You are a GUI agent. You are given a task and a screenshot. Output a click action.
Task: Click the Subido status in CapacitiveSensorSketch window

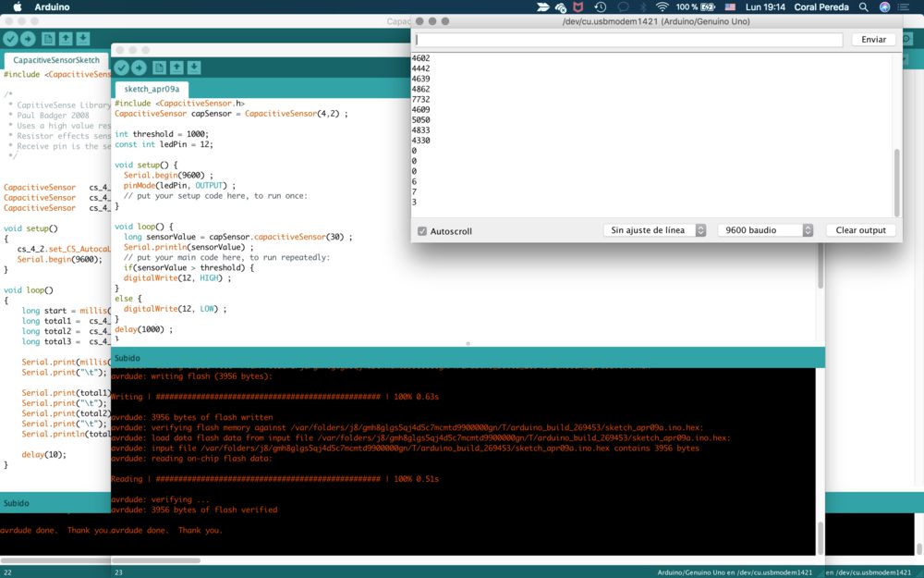click(16, 503)
